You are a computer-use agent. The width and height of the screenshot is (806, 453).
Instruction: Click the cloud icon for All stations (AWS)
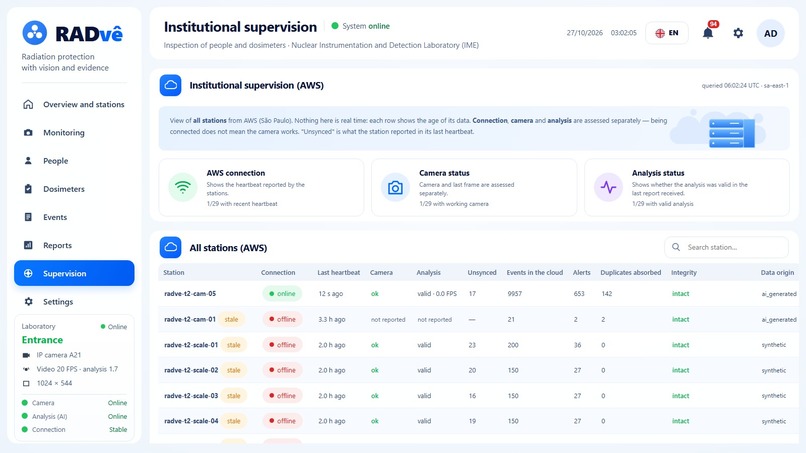coord(170,247)
